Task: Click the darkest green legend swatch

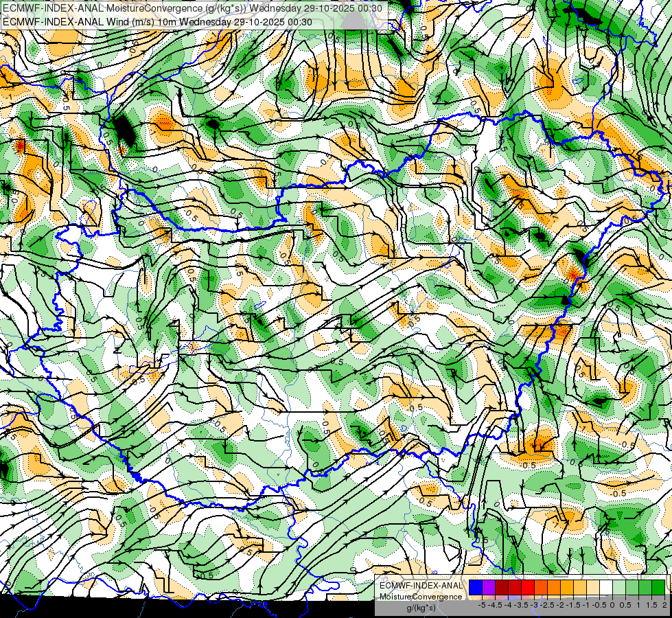Action: tap(658, 588)
